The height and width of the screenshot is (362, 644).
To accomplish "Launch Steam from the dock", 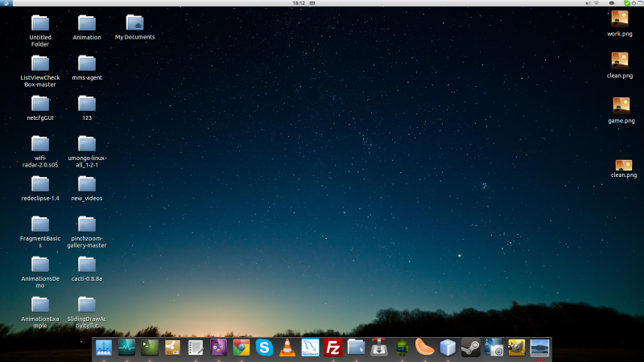I will [x=471, y=348].
